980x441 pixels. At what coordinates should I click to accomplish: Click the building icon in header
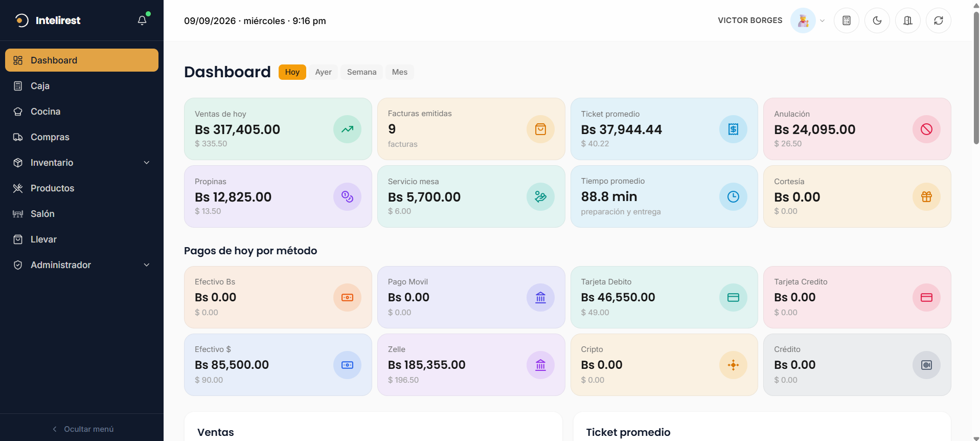(908, 20)
